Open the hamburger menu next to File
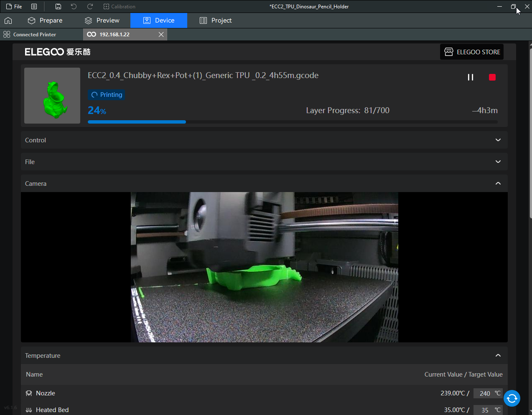The image size is (532, 415). pos(34,7)
